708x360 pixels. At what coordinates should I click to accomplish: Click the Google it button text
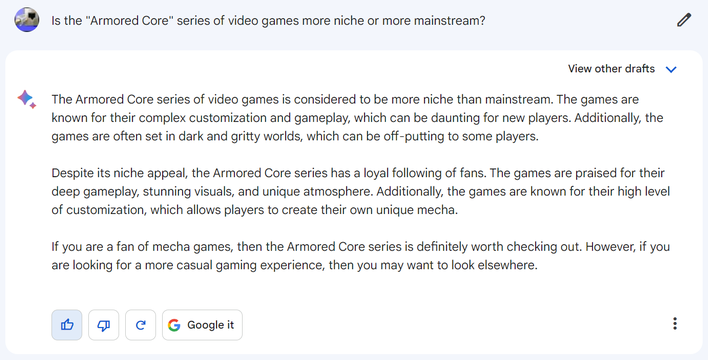click(210, 325)
